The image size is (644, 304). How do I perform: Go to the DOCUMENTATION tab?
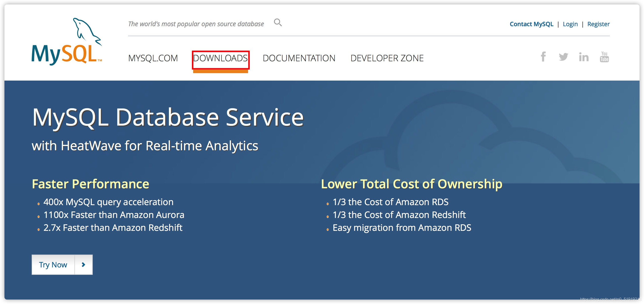click(x=299, y=58)
